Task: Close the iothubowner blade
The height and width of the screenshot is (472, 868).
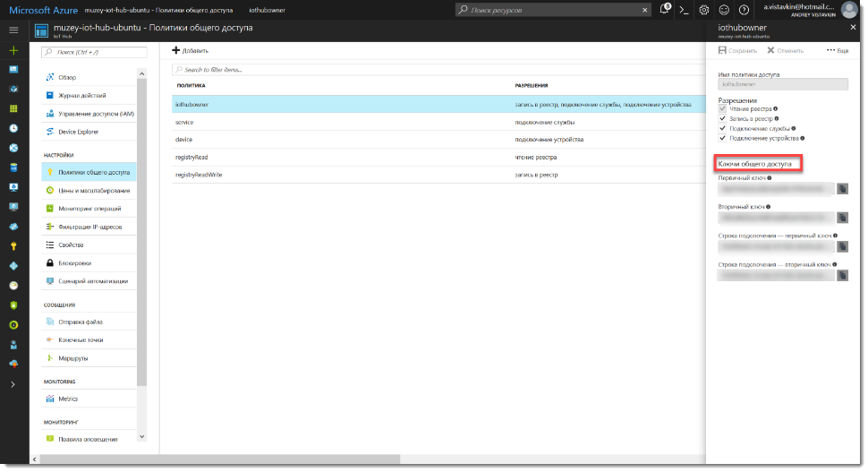Action: pyautogui.click(x=853, y=27)
